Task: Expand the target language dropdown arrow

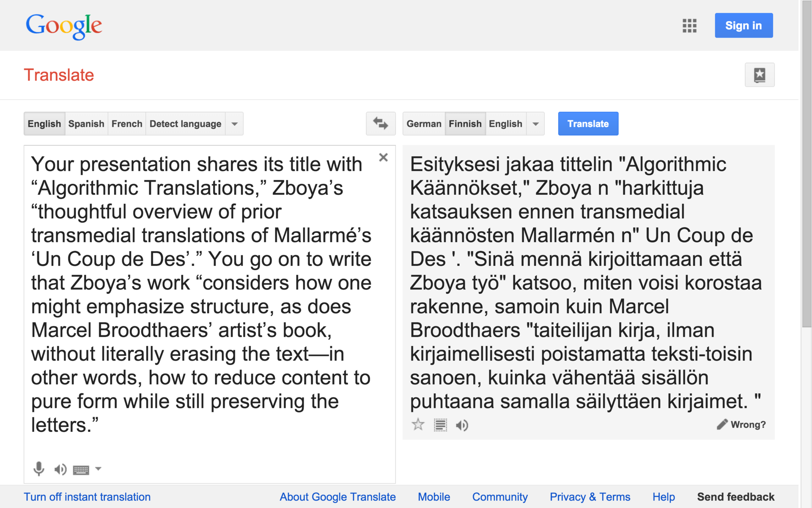Action: coord(535,124)
